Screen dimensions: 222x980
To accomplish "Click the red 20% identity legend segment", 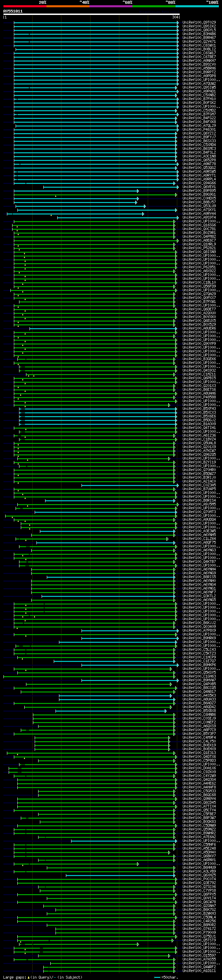I will coord(25,6).
